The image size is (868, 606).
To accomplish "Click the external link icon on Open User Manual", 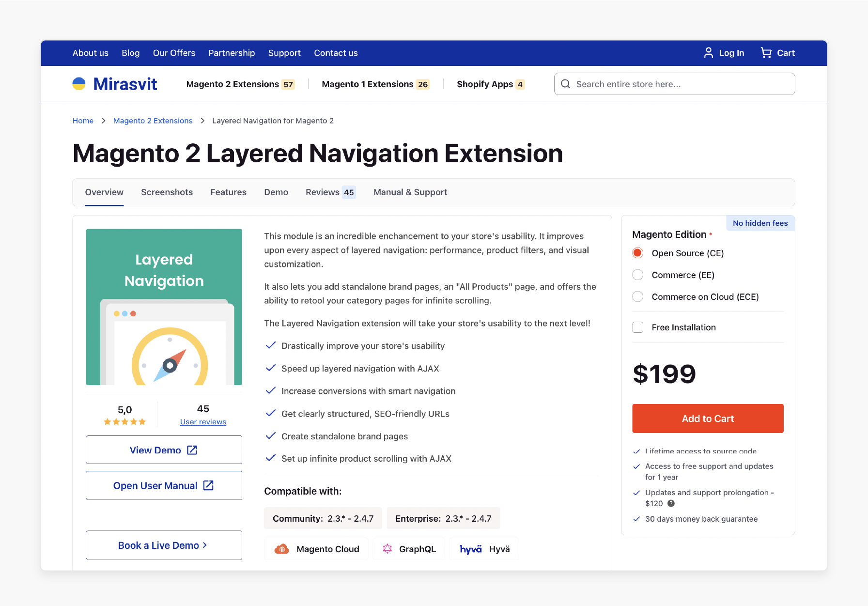I will (x=208, y=485).
